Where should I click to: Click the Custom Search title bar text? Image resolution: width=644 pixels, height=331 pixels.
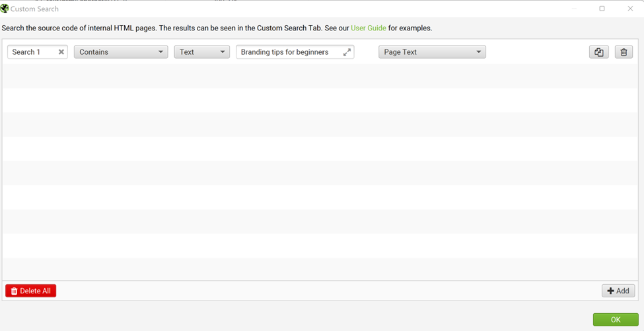click(x=34, y=9)
